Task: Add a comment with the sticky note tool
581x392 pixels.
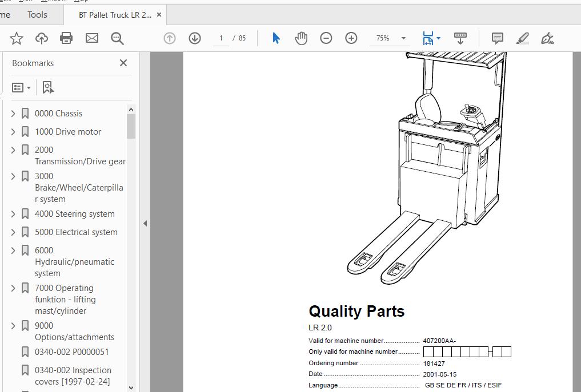Action: coord(497,38)
